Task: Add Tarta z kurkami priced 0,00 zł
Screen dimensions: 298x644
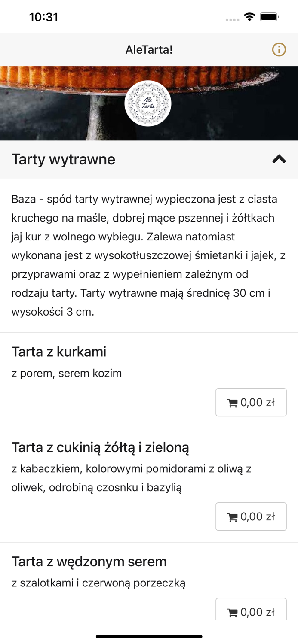Action: [251, 402]
